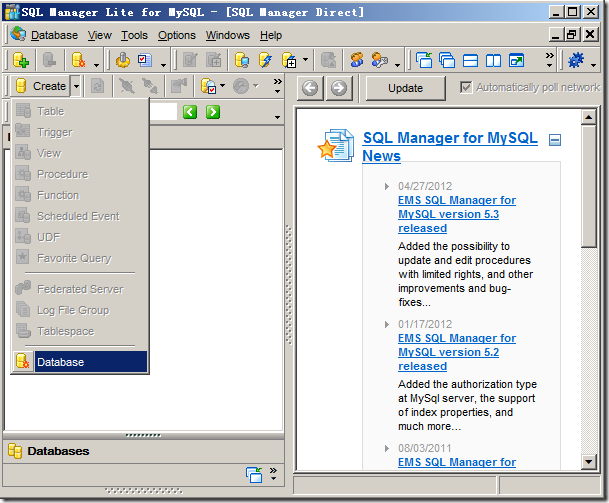This screenshot has height=503, width=609.
Task: Expand triangle next to 08/03/2011 news item
Action: point(386,448)
